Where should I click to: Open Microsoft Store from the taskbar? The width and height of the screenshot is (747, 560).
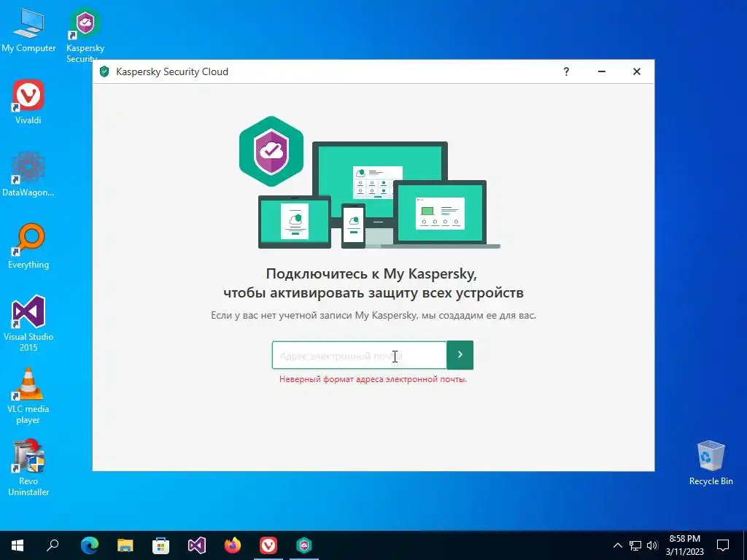click(x=161, y=545)
